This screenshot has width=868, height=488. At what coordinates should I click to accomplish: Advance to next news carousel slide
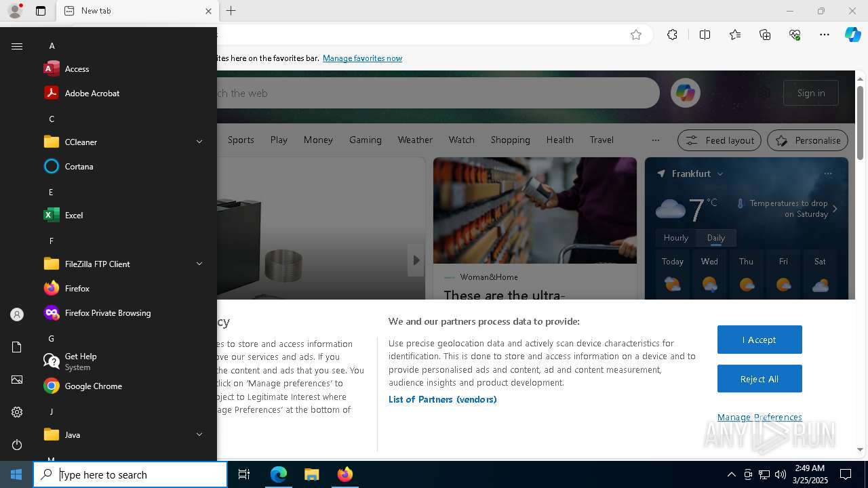coord(416,260)
